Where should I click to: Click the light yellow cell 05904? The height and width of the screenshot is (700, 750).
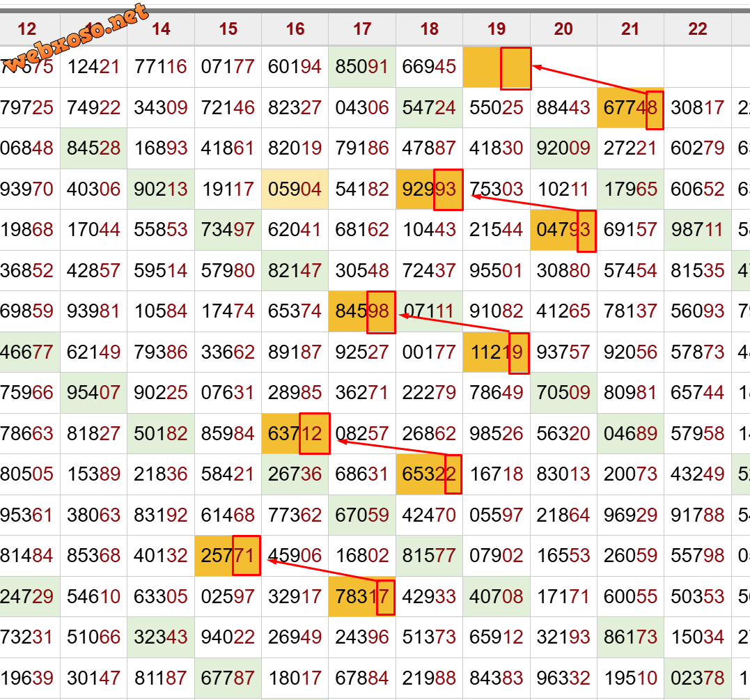click(x=295, y=189)
